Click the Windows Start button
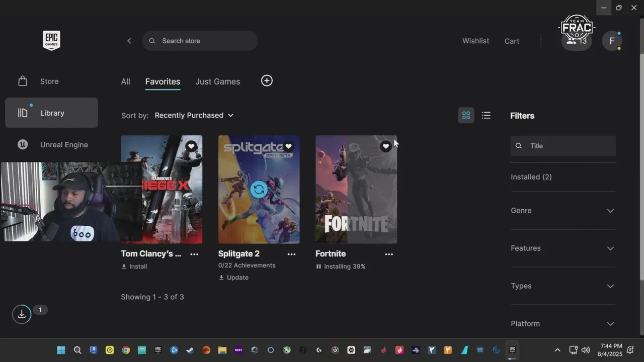The height and width of the screenshot is (362, 644). (61, 350)
